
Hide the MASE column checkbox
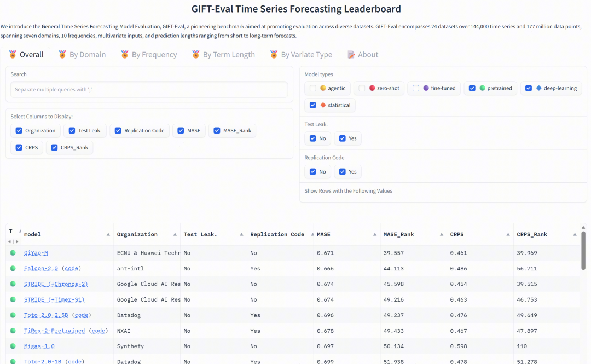(181, 130)
